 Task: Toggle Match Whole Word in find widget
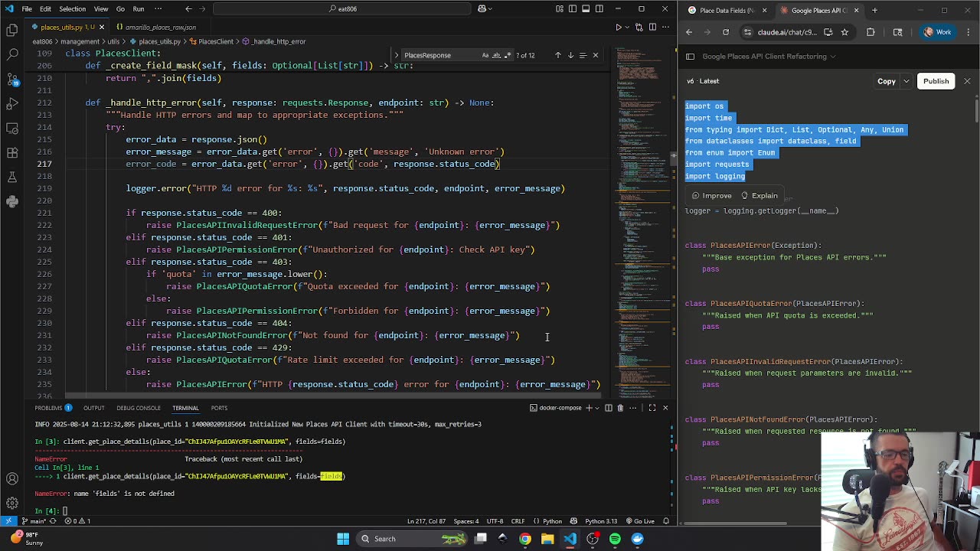[496, 55]
